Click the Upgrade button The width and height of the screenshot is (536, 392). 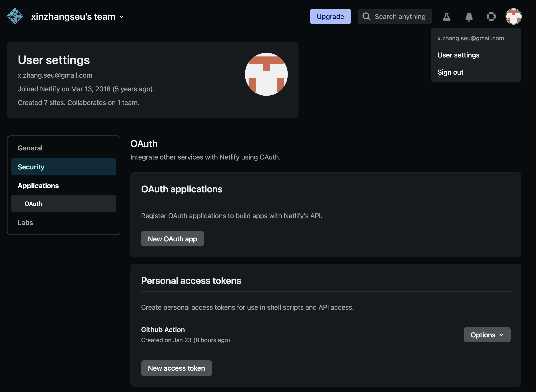(330, 17)
